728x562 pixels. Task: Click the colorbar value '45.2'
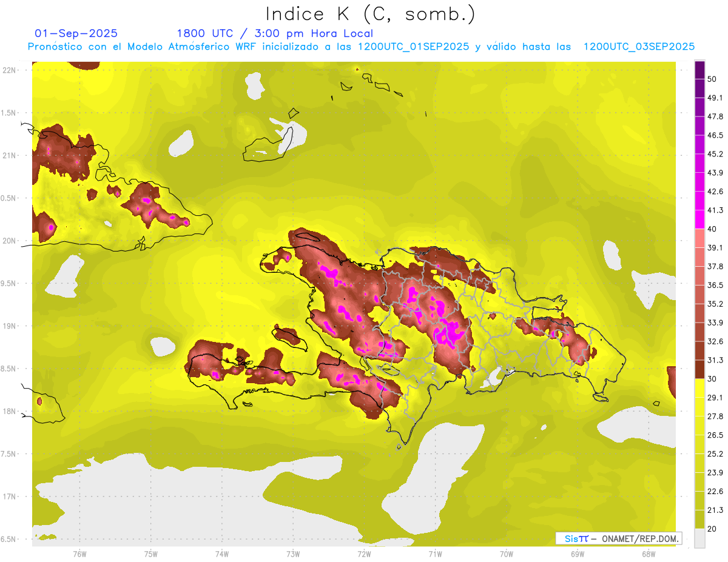[715, 154]
